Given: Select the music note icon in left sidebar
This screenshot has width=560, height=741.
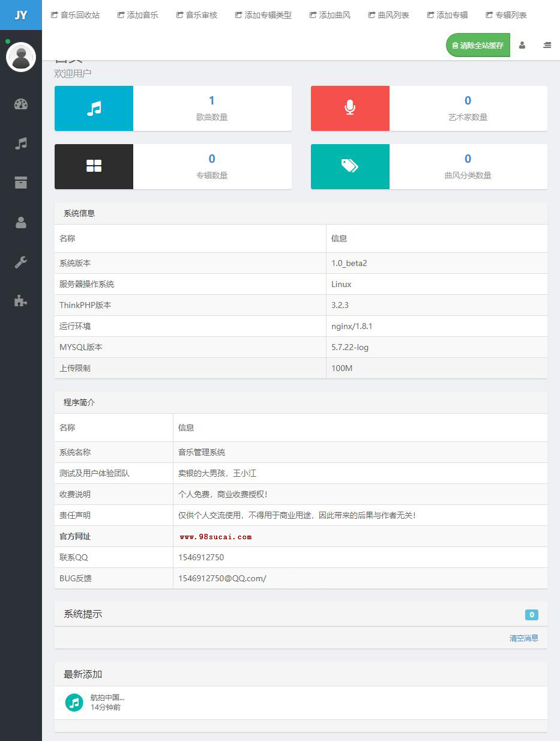Looking at the screenshot, I should (x=20, y=143).
